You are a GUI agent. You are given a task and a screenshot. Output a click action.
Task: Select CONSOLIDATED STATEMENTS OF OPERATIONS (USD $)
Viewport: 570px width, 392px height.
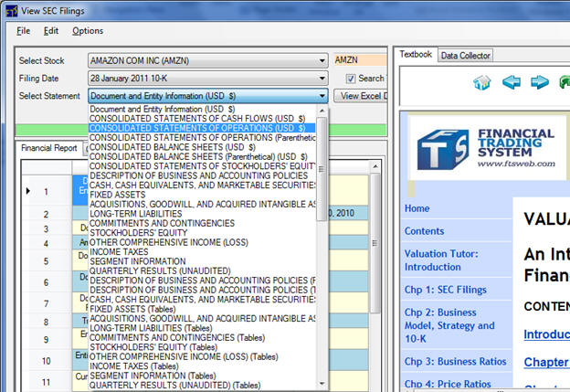coord(202,128)
